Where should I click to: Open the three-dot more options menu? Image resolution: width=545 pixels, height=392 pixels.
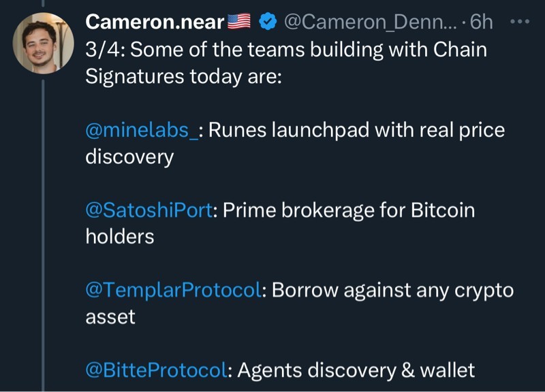click(x=519, y=22)
